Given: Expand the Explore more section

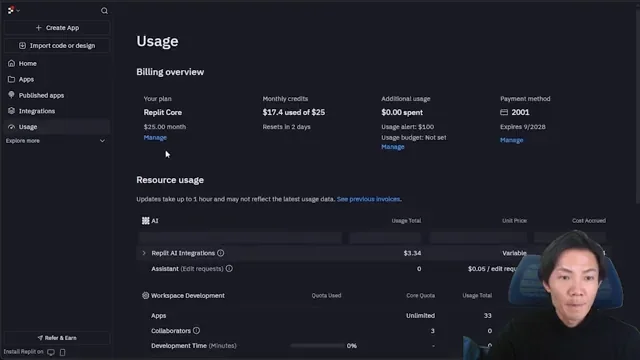Looking at the screenshot, I should [x=56, y=141].
